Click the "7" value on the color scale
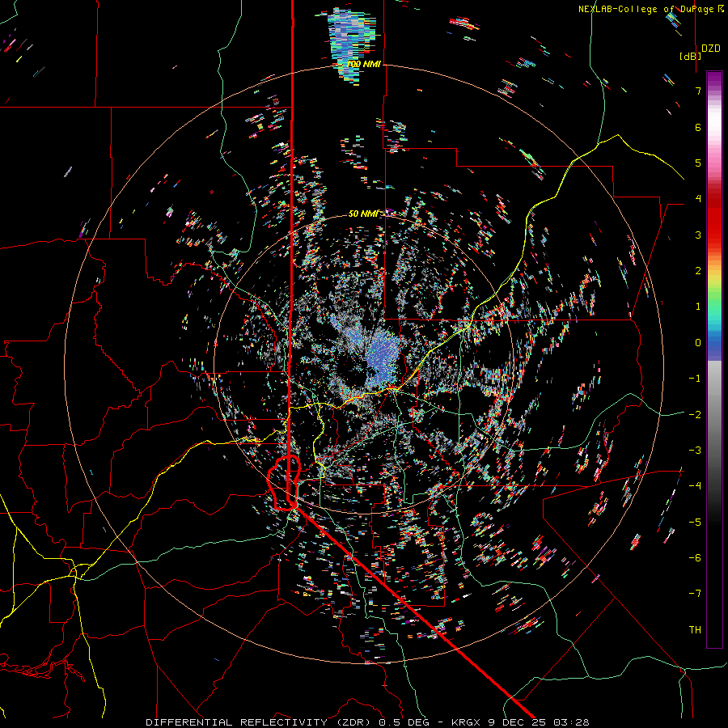The height and width of the screenshot is (728, 728). (x=698, y=91)
